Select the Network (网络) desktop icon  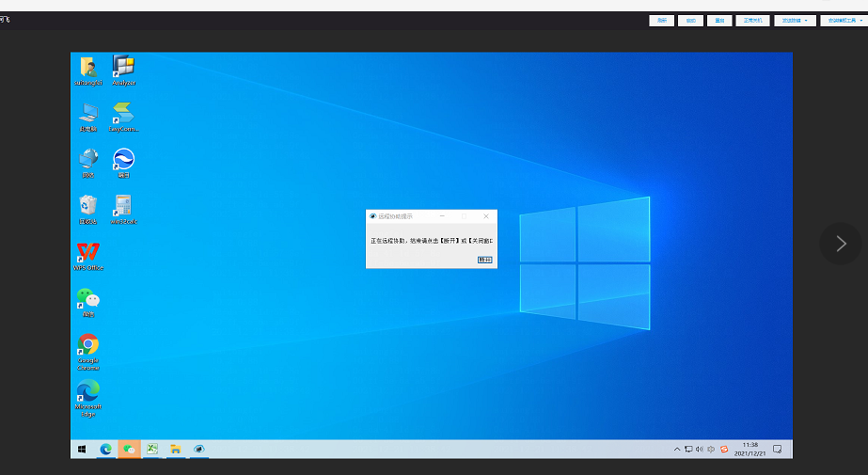88,163
